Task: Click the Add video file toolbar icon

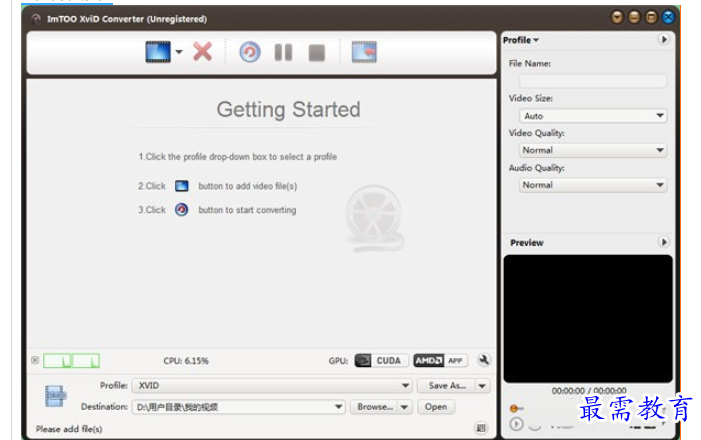Action: click(x=158, y=52)
